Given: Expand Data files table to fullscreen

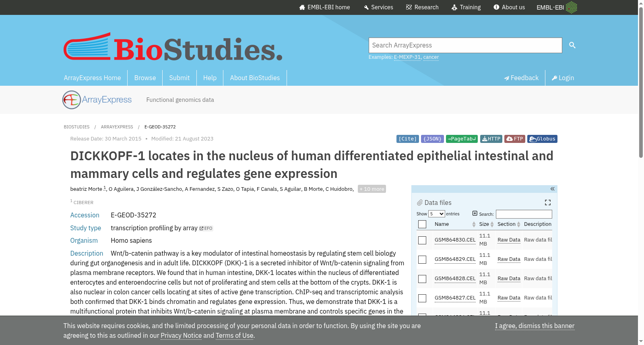Looking at the screenshot, I should pyautogui.click(x=547, y=202).
